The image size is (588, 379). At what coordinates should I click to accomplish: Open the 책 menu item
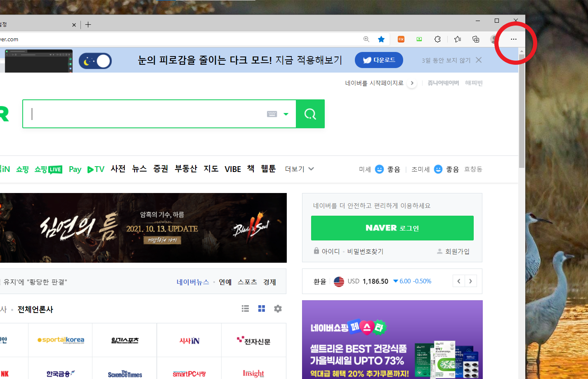pyautogui.click(x=251, y=169)
